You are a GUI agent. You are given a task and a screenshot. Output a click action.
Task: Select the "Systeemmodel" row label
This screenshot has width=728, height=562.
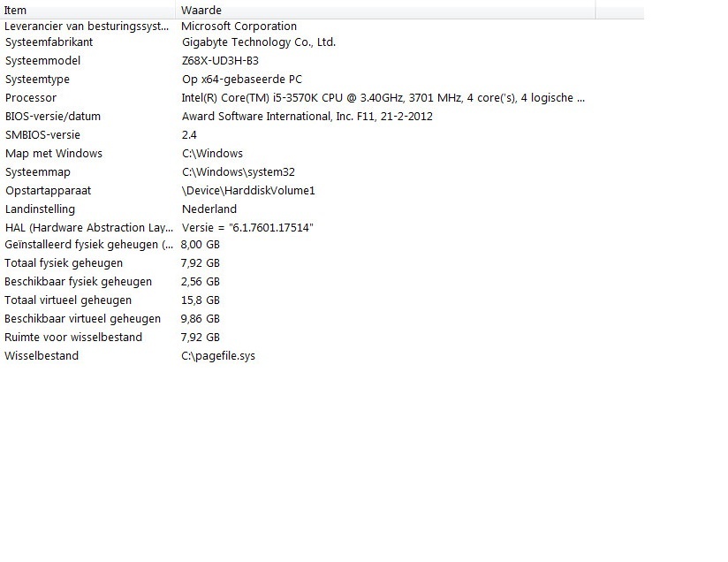[42, 61]
